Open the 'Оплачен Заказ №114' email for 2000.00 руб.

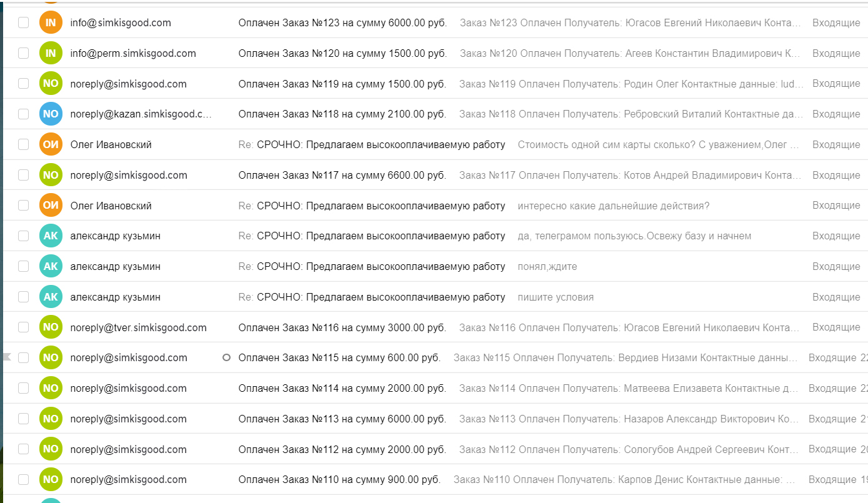[x=342, y=389]
